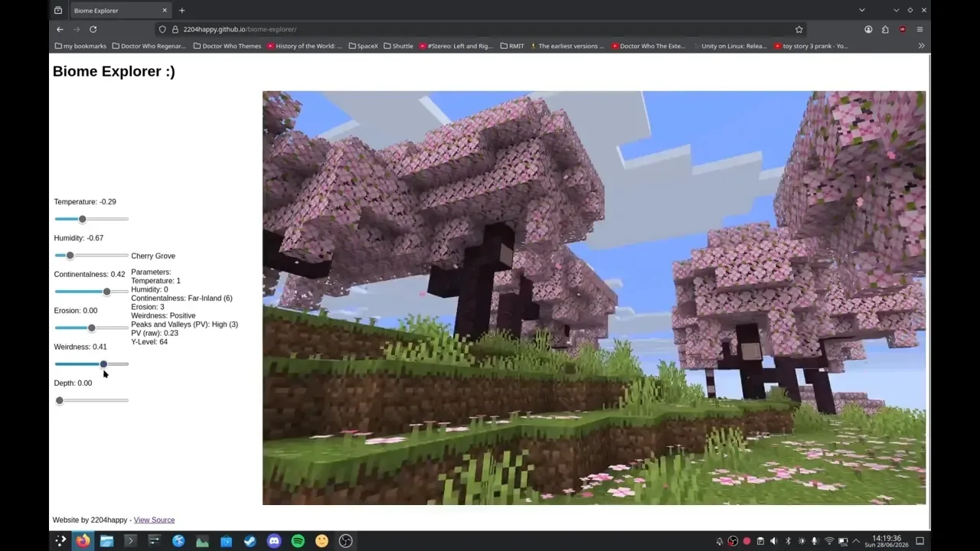Viewport: 980px width, 551px height.
Task: Open the 'Doctor Who Regenar...' bookmark folder
Action: (149, 46)
